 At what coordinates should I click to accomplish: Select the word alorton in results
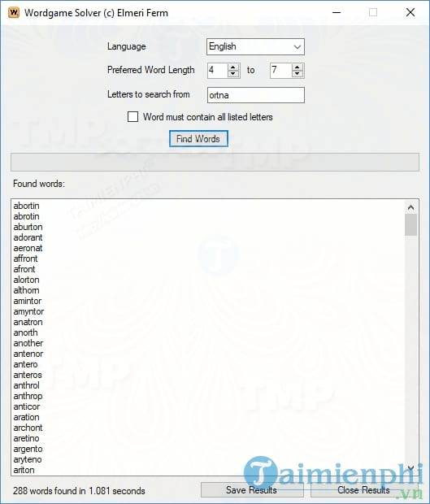(x=26, y=280)
